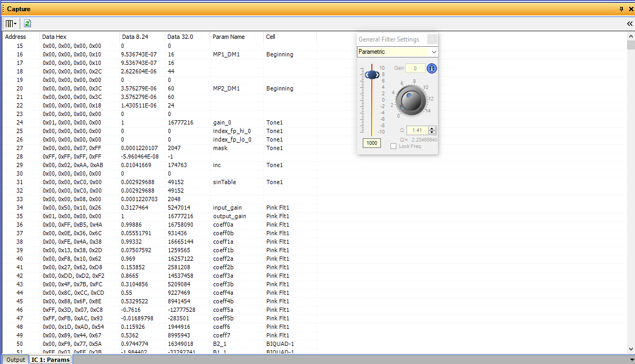Click Data 8.24 value 0.3127464
Screen dimensions: 635x364
[134, 208]
